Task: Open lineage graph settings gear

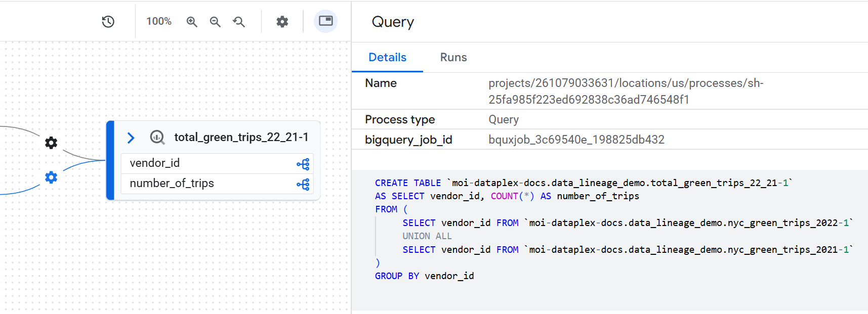Action: [x=282, y=22]
